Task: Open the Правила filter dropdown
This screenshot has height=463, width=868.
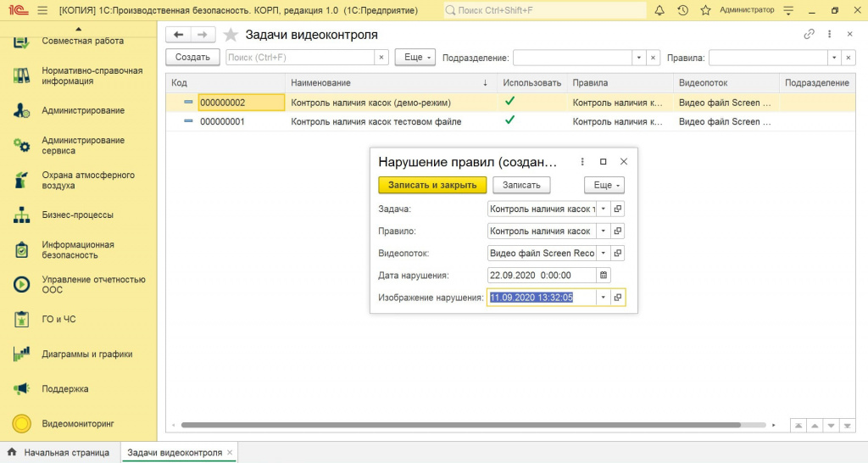Action: pos(834,58)
